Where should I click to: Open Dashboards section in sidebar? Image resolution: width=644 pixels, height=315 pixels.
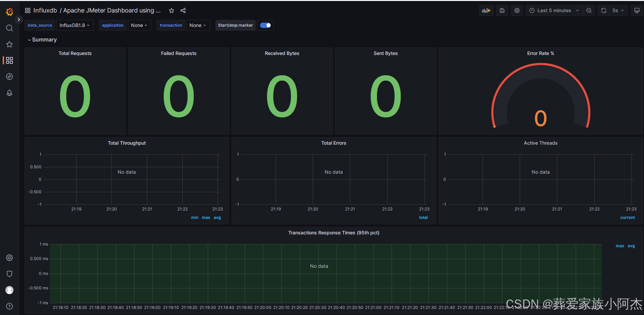[9, 60]
